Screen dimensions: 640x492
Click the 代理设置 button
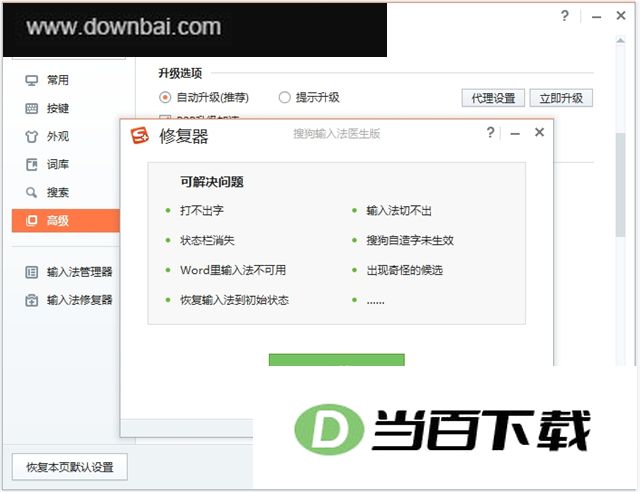pos(493,98)
